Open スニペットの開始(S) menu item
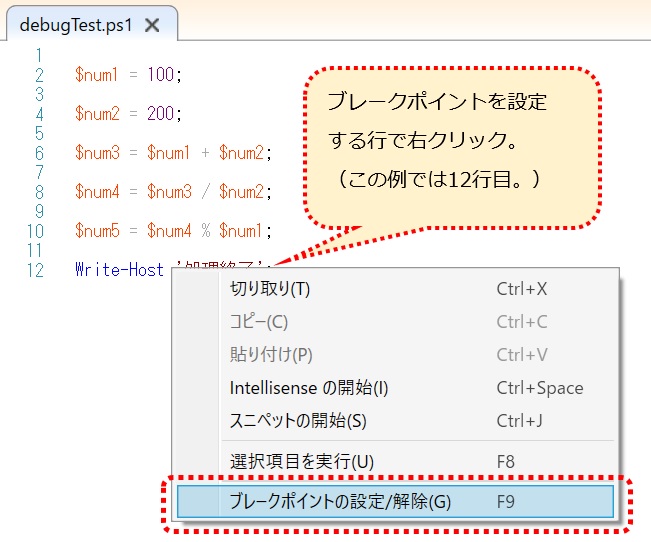Image resolution: width=651 pixels, height=542 pixels. click(x=298, y=421)
